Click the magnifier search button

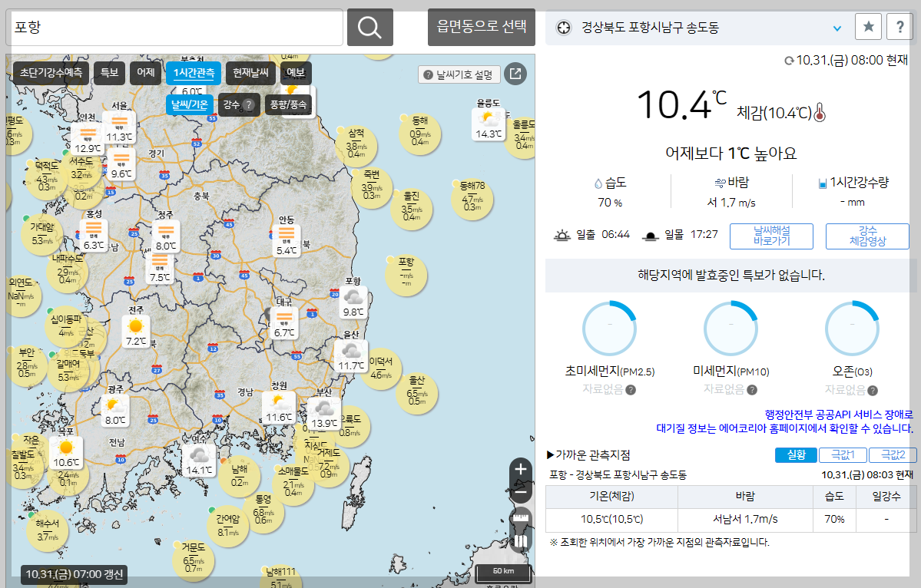point(370,27)
